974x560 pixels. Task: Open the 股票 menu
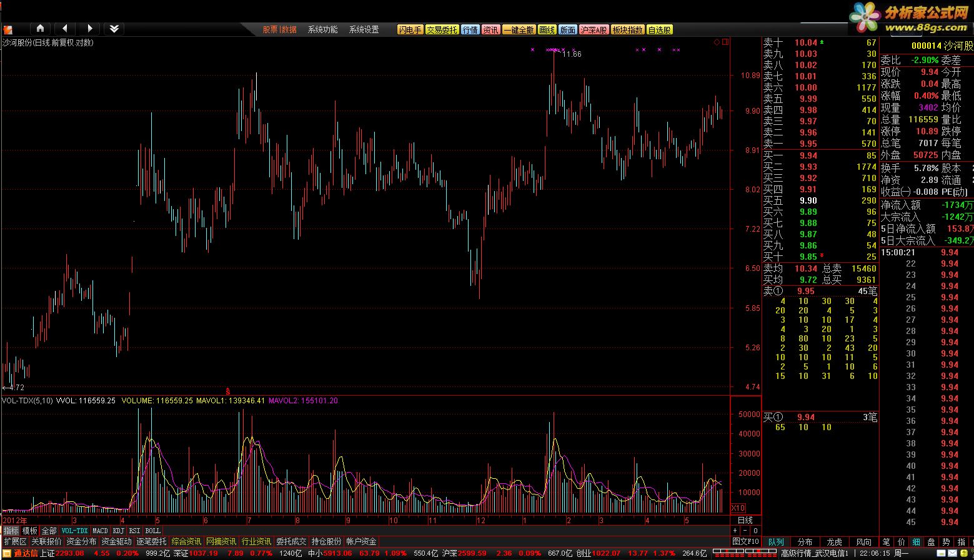point(270,29)
